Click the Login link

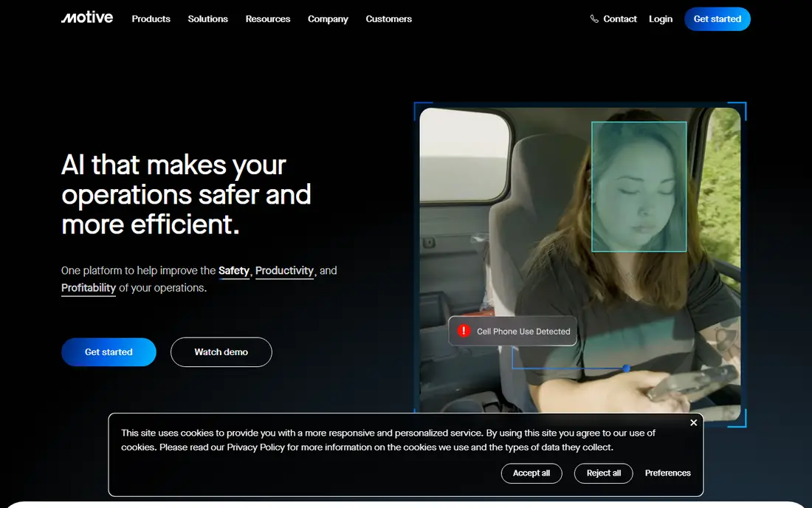click(x=661, y=19)
